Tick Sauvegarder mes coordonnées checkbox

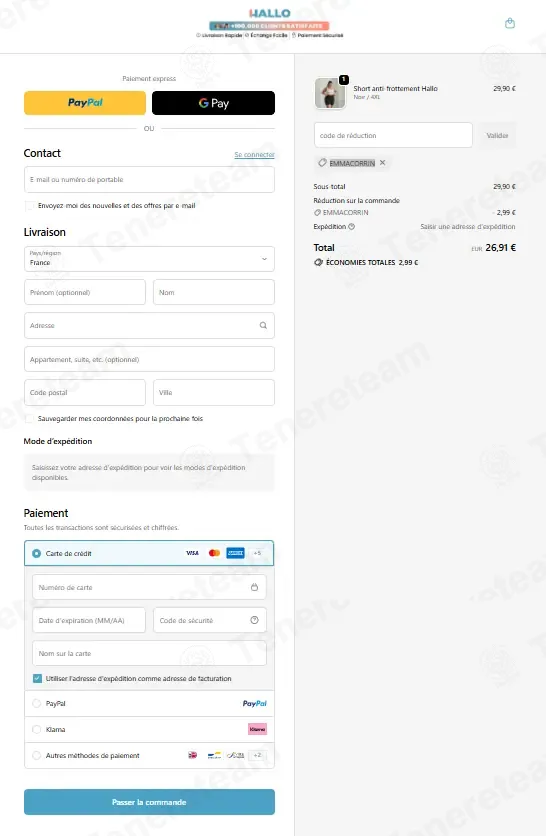(x=29, y=419)
